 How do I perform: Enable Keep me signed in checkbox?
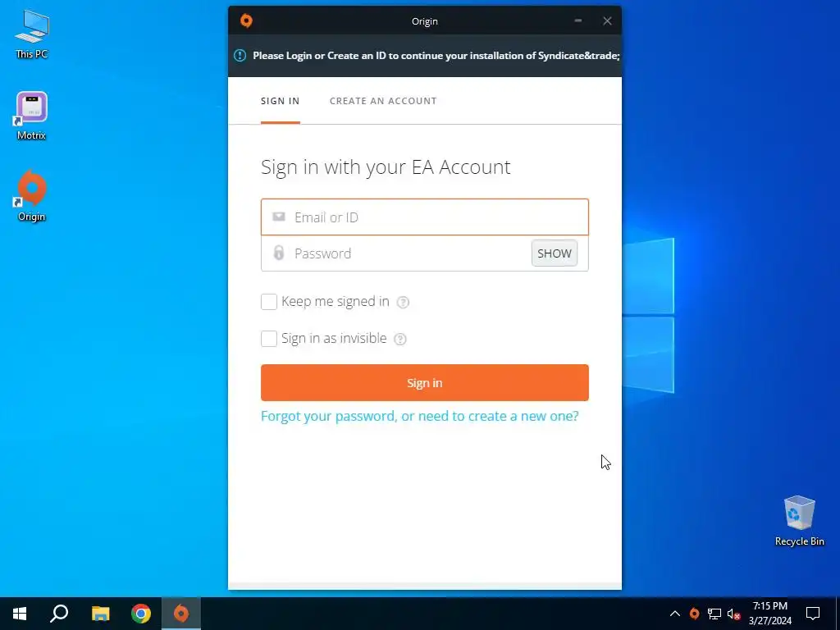point(269,302)
